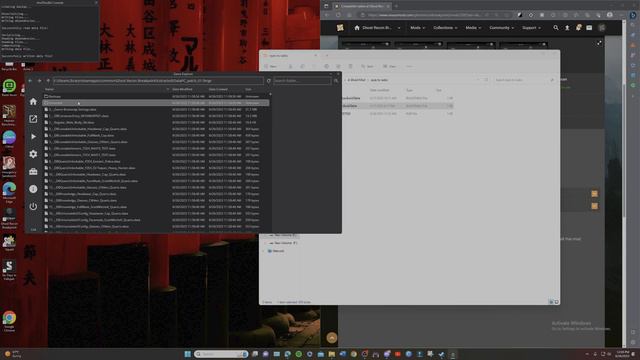Open a new tab in Edge browser
Viewport: 640px width, 360px height.
pos(396,6)
